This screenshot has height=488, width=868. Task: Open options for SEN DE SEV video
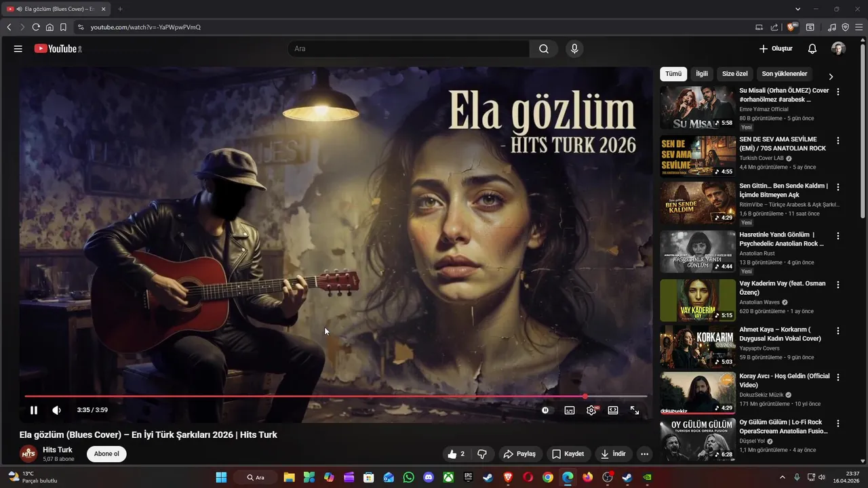coord(838,140)
